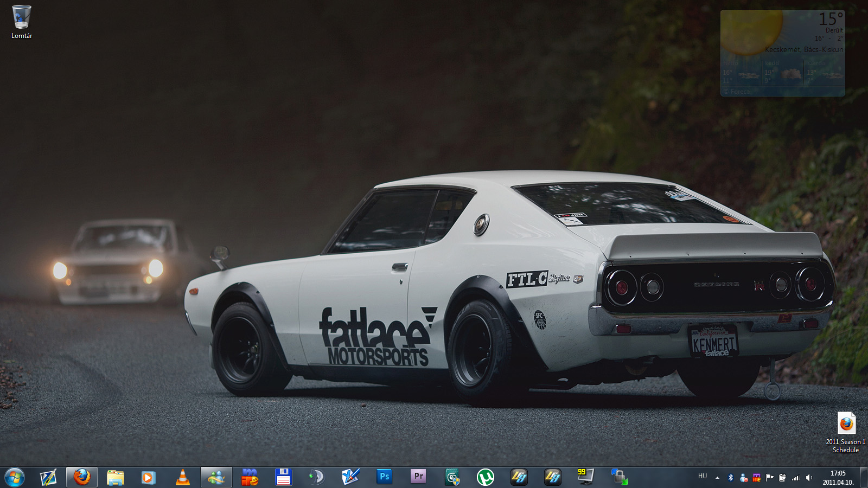Click the Derült condition text in weather gadget
The height and width of the screenshot is (488, 868).
tap(834, 30)
